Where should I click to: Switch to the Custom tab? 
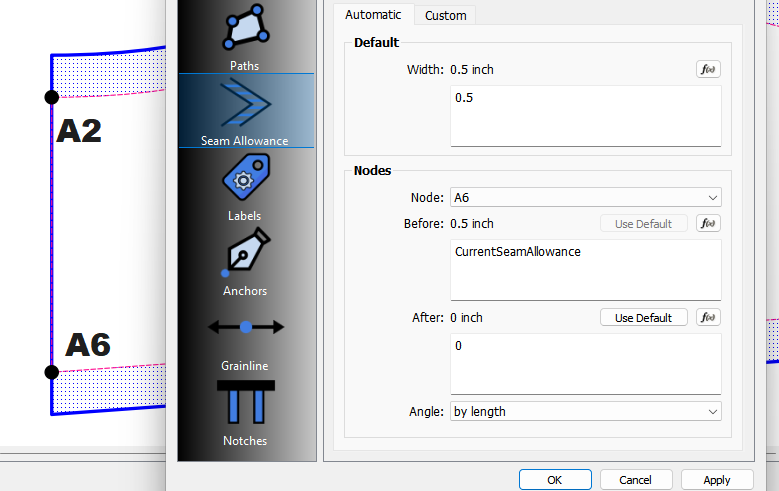445,15
